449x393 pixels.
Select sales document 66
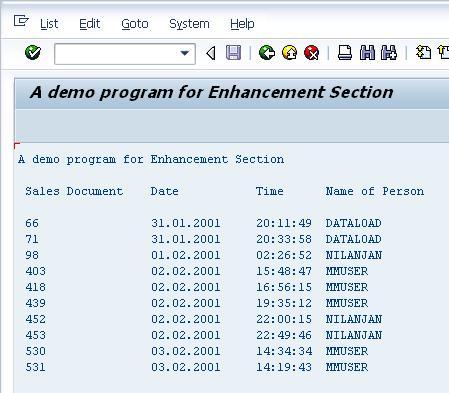click(x=32, y=223)
